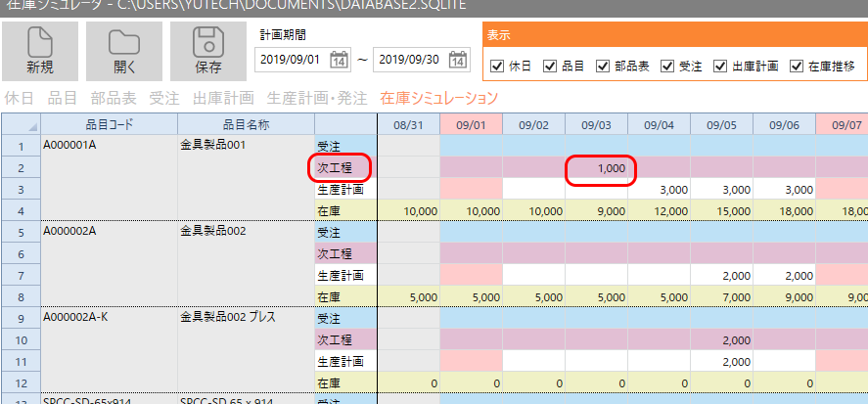Open the 部品表 tab
The width and height of the screenshot is (868, 404).
click(114, 98)
